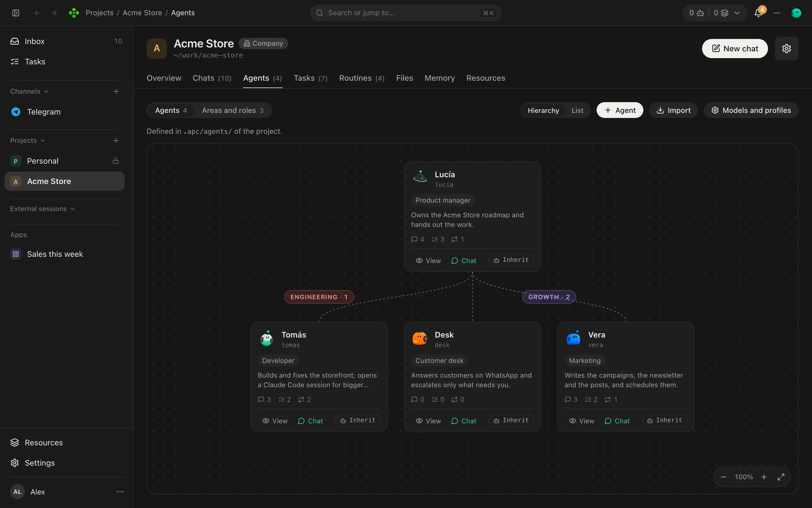
Task: Click the Search or jump to field
Action: 406,13
